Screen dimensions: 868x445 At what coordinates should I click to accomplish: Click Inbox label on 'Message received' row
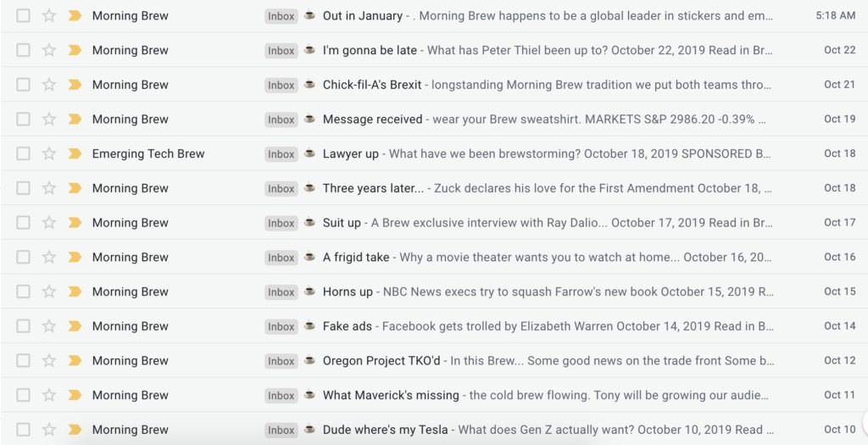[x=281, y=119]
